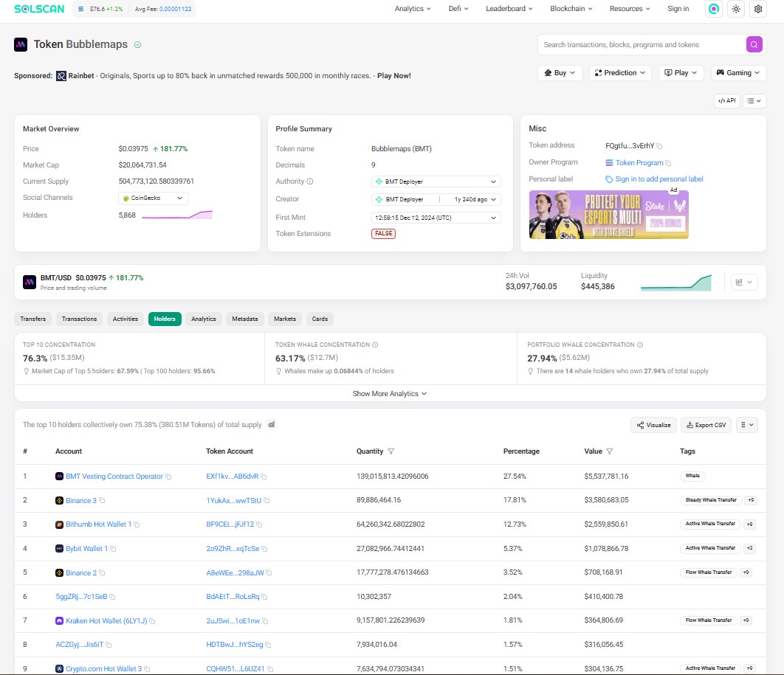Click Authority info icon

[309, 181]
